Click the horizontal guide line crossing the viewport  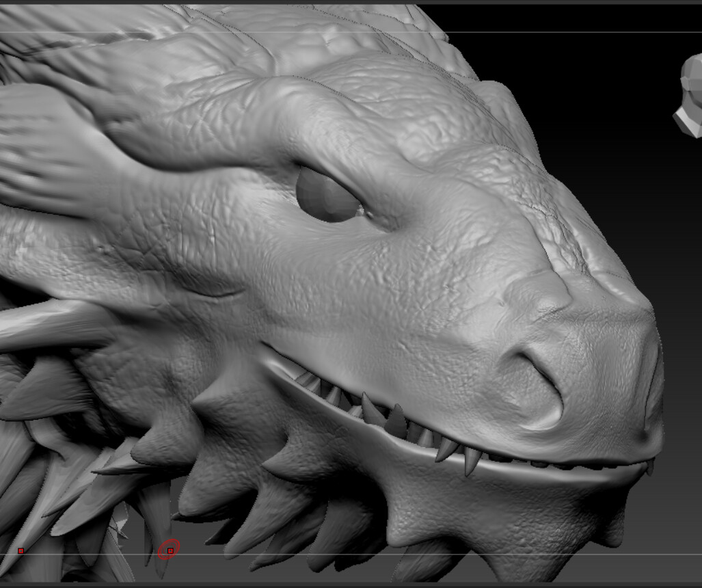click(x=410, y=552)
